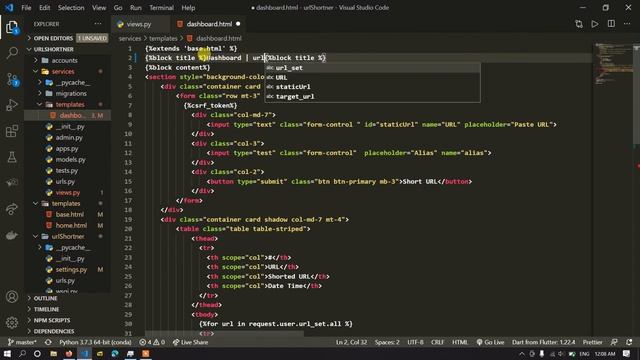Open the Explorer views ellipsis menu
Image resolution: width=640 pixels, height=360 pixels.
coord(98,24)
